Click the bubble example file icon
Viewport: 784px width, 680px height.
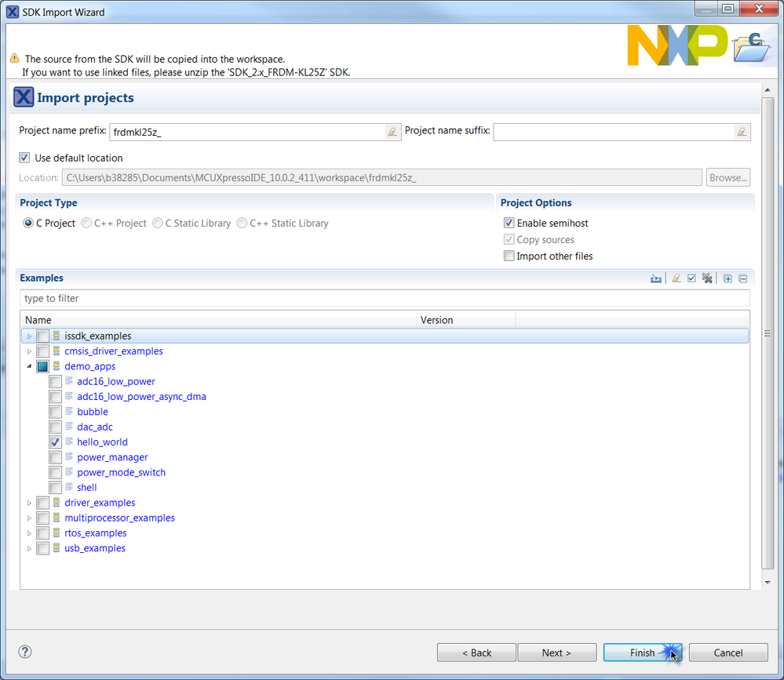pos(69,411)
